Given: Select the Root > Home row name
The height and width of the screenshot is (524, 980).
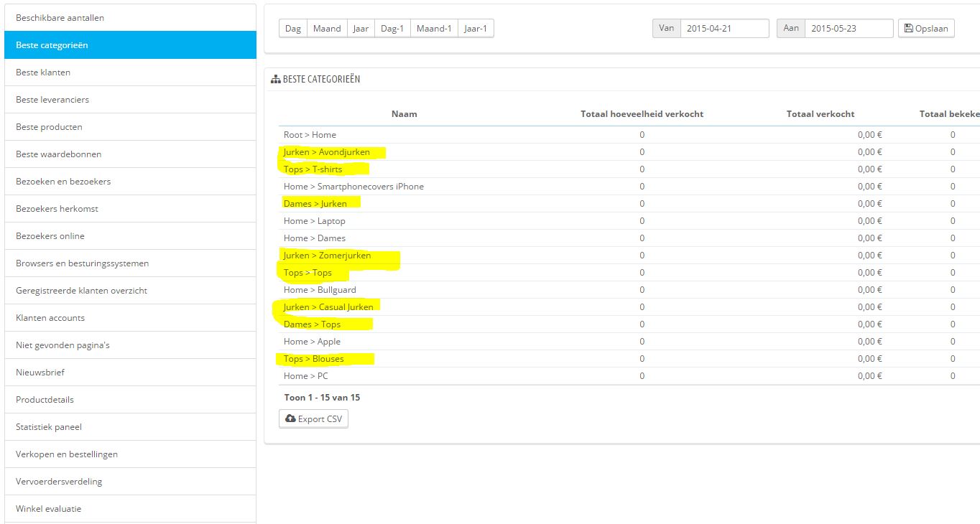Looking at the screenshot, I should (x=310, y=135).
